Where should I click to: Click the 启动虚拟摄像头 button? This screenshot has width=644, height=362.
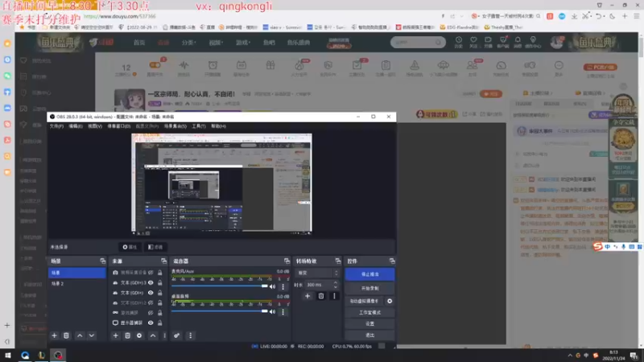tap(365, 301)
